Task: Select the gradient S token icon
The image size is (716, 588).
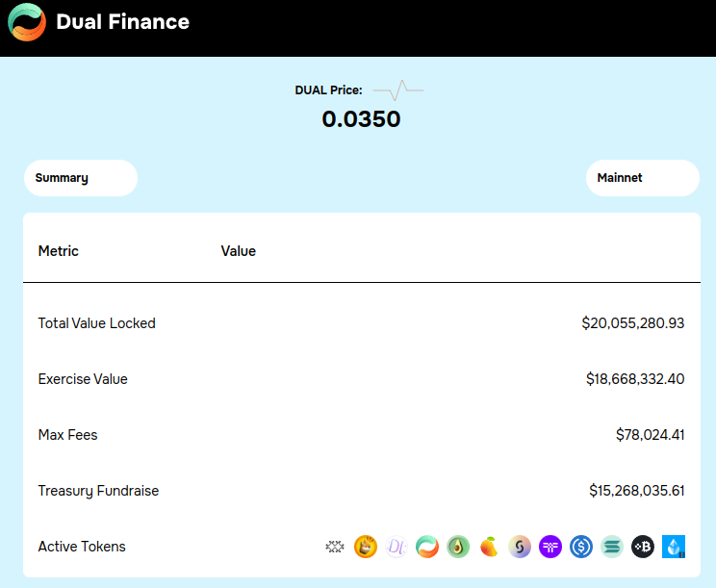Action: (520, 547)
